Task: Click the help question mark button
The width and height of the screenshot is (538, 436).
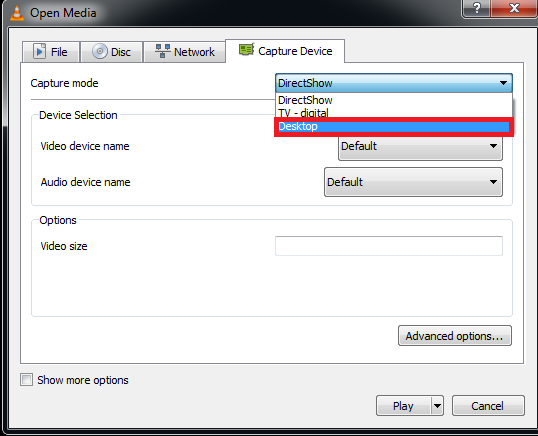Action: point(476,8)
